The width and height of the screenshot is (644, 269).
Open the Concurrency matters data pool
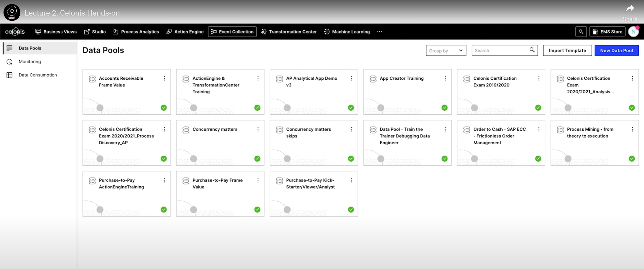point(220,143)
